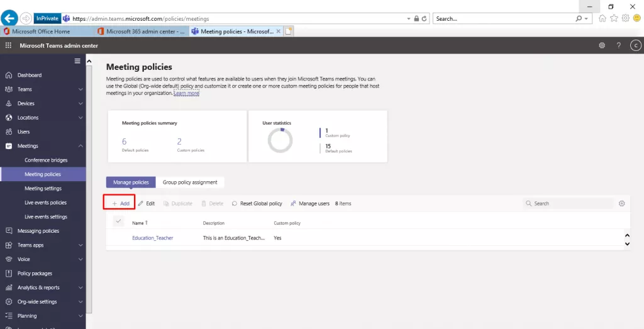Image resolution: width=644 pixels, height=329 pixels.
Task: Click the Dashboard home icon
Action: pyautogui.click(x=9, y=75)
